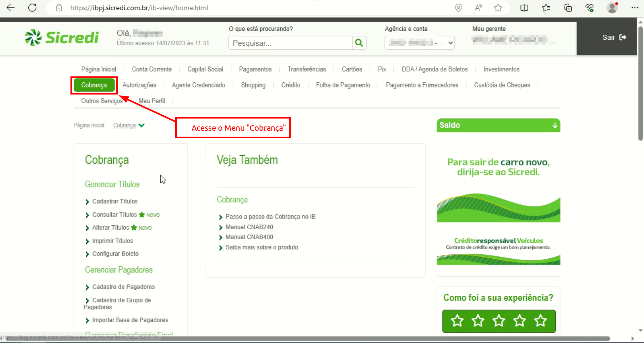Open the DDA / Agenda de Boletos menu
The width and height of the screenshot is (644, 343).
(435, 69)
